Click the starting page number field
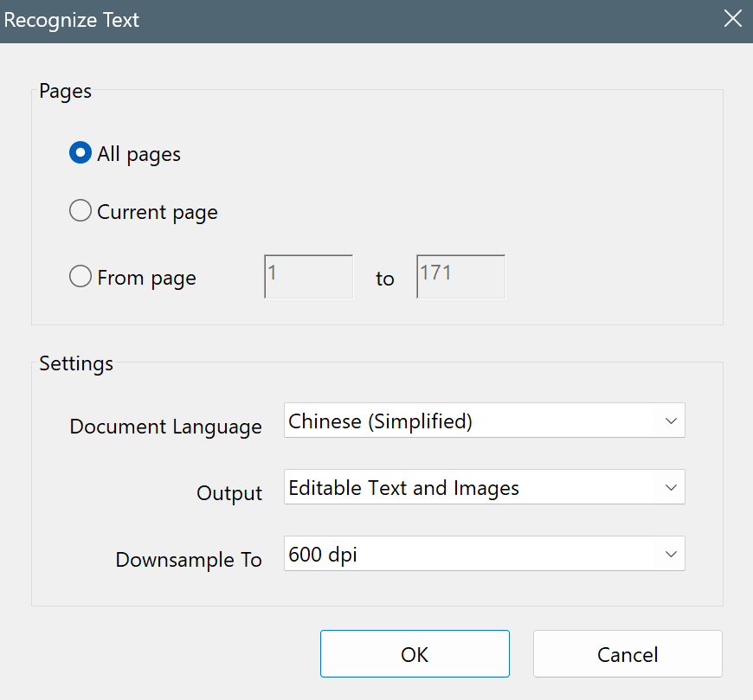The image size is (753, 700). (x=308, y=276)
